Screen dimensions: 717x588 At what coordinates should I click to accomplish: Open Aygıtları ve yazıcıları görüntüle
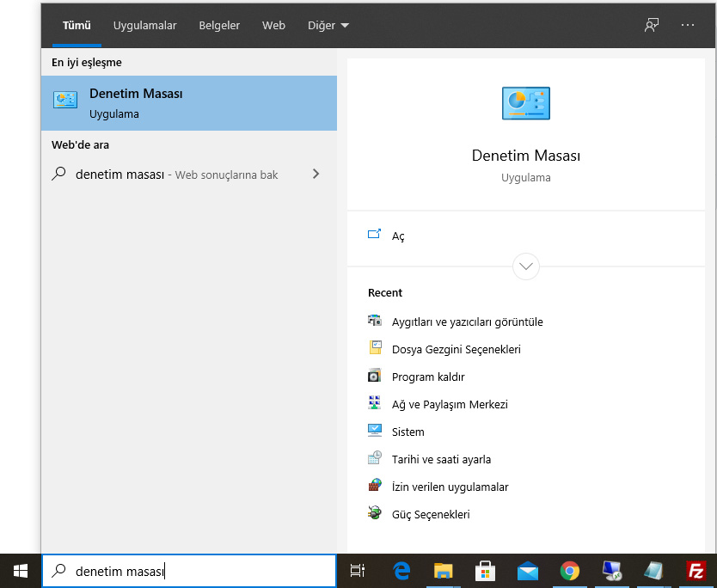tap(467, 322)
